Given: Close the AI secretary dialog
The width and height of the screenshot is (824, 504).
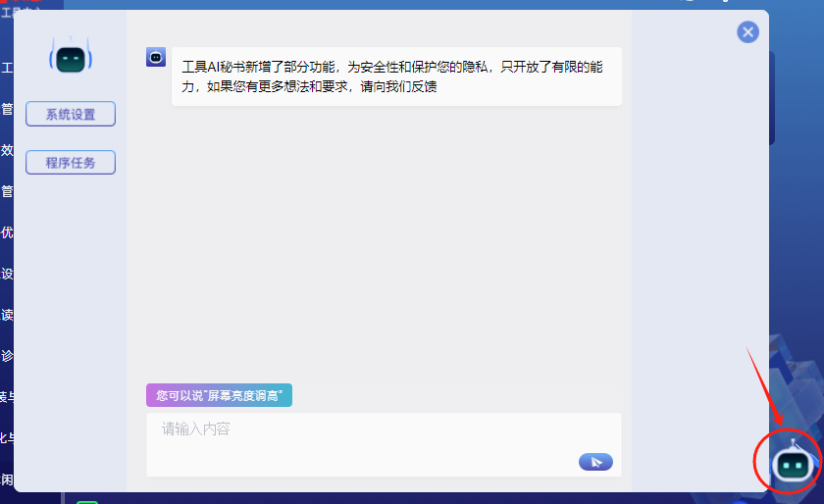Looking at the screenshot, I should [x=748, y=32].
